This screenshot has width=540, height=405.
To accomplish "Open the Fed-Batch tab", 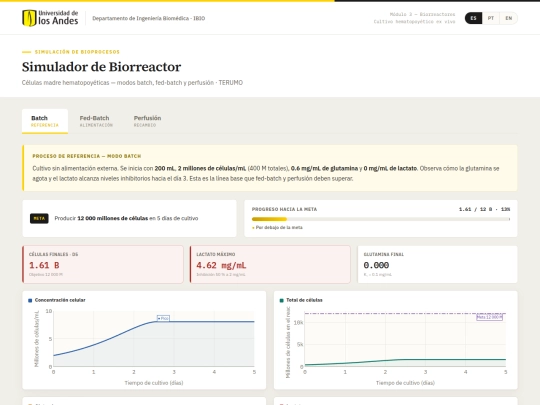I will pyautogui.click(x=96, y=121).
